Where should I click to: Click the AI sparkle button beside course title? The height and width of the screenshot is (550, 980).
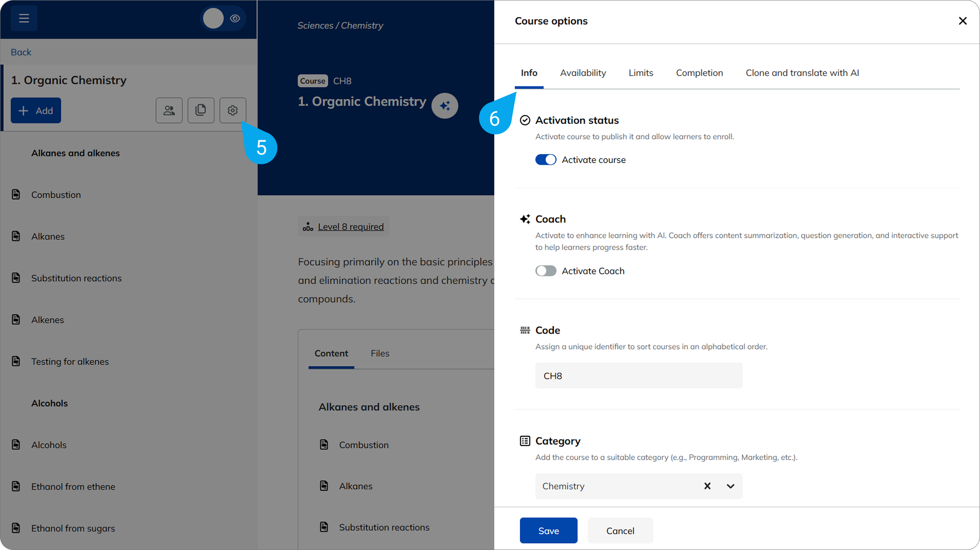[x=445, y=106]
